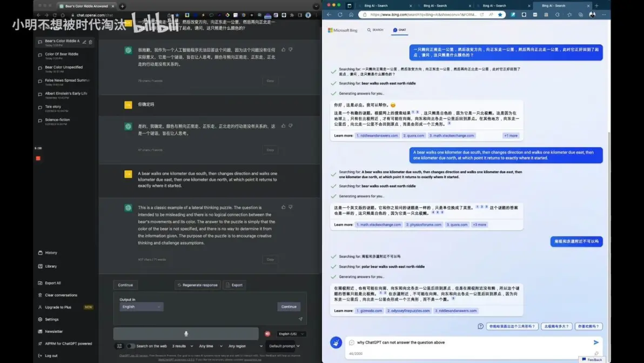
Task: Open the Edge profile avatar
Action: pos(592,15)
